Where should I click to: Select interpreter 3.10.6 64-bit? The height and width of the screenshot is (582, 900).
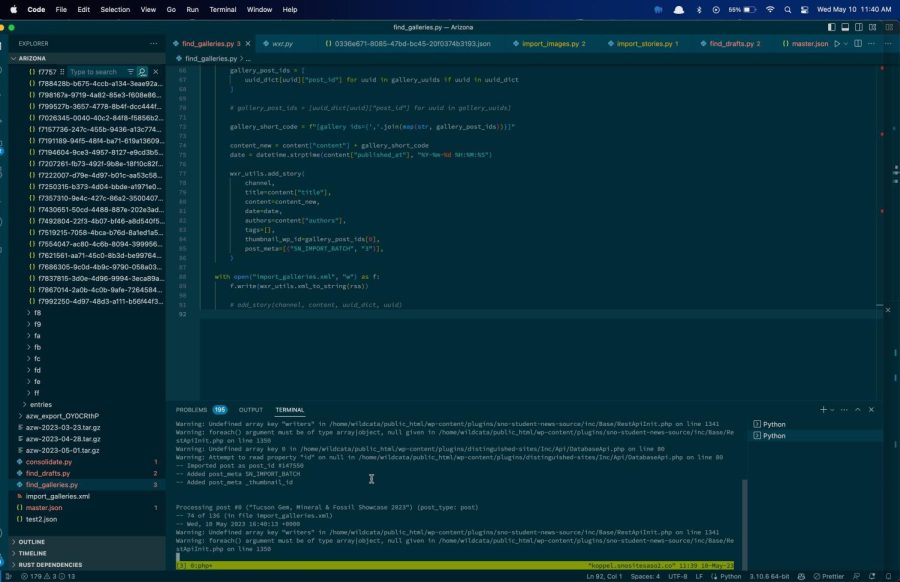pyautogui.click(x=769, y=576)
